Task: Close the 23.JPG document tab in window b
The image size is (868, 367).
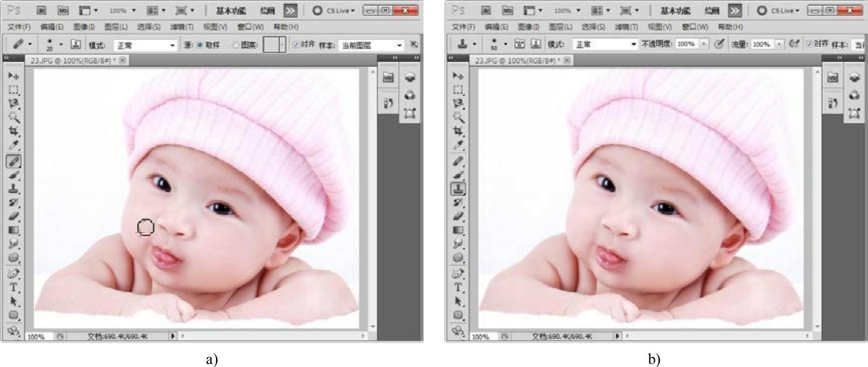Action: coord(567,60)
